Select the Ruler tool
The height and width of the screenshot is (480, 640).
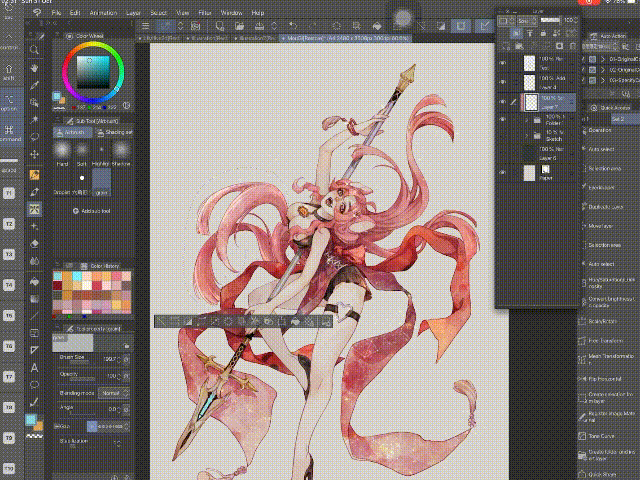[x=34, y=350]
